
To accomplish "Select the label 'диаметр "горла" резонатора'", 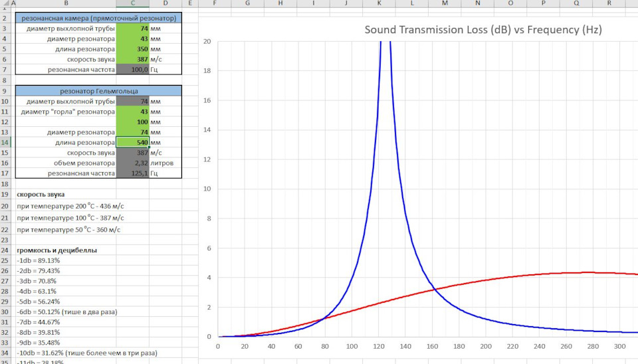I will click(x=68, y=112).
